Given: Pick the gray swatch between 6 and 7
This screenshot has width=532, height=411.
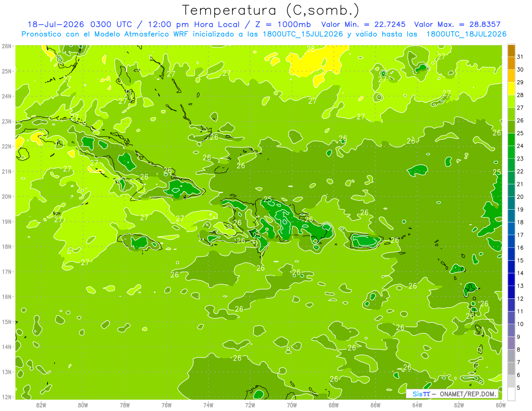Looking at the screenshot, I should [511, 368].
